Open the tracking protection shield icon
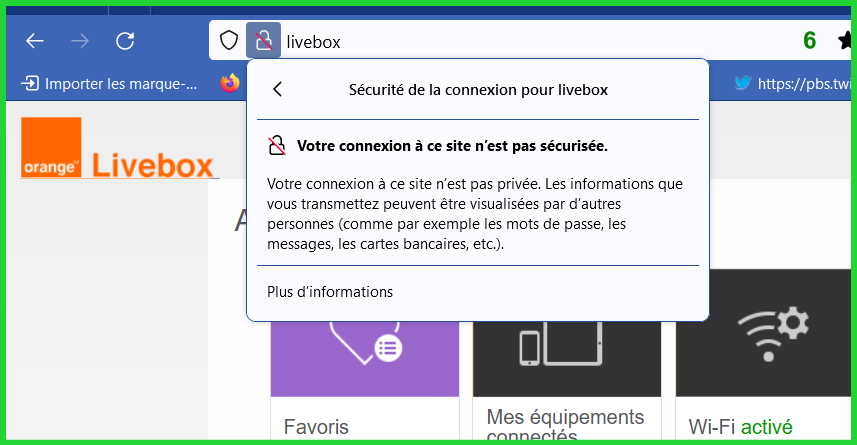The image size is (857, 445). (x=229, y=41)
